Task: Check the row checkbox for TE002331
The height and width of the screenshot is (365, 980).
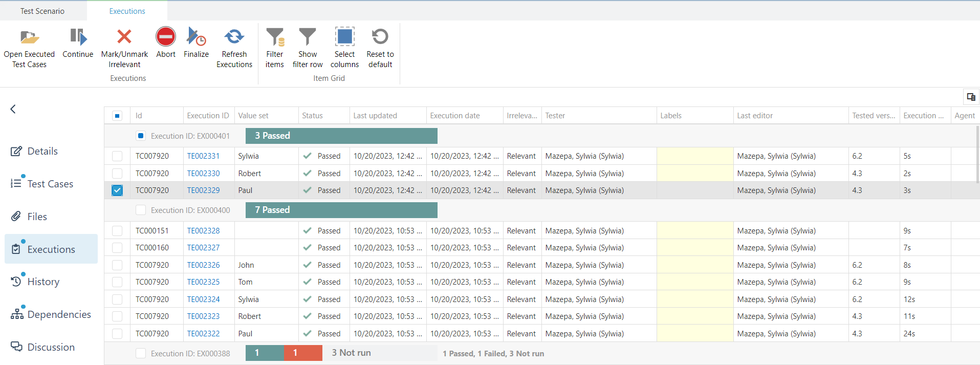Action: 117,156
